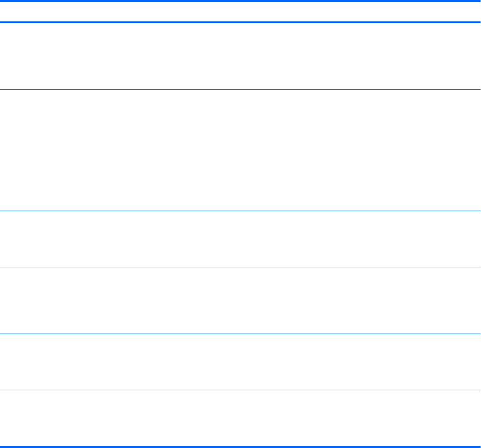Select the first blank row below the header
Image resolution: width=481 pixels, height=448 pixels.
pyautogui.click(x=241, y=56)
